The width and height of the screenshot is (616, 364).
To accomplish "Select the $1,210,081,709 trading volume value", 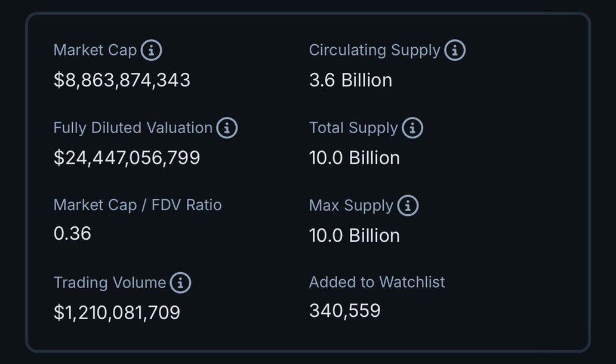I will (x=117, y=312).
